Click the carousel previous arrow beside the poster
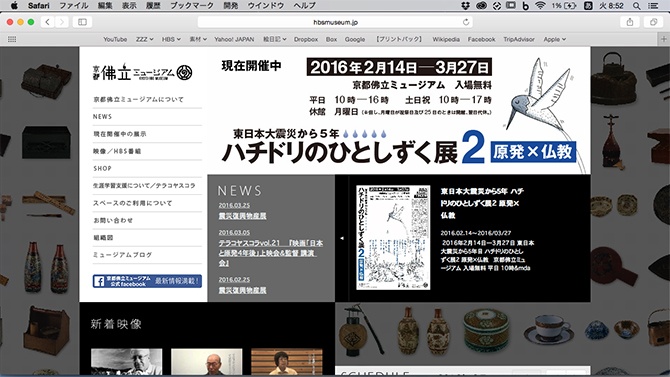Screen dimensions: 670x377 (x=342, y=239)
